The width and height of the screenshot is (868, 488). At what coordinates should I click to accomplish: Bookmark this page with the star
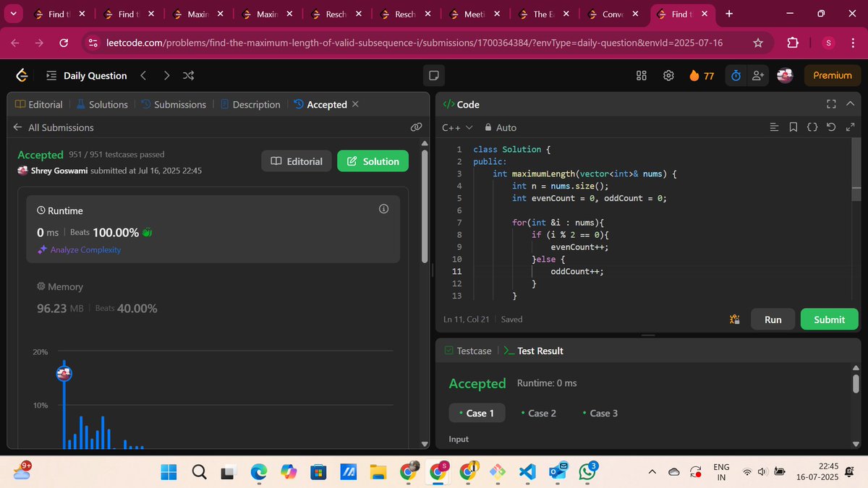point(758,43)
